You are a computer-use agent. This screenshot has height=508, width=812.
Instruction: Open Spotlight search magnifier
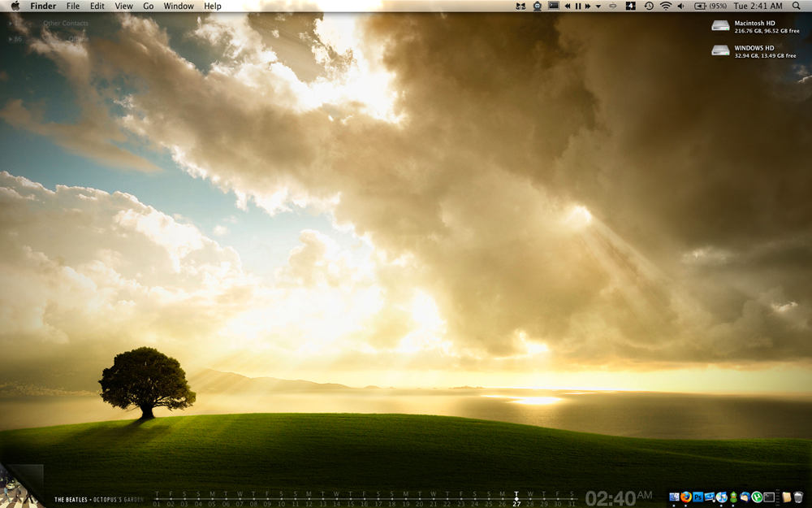(x=797, y=7)
